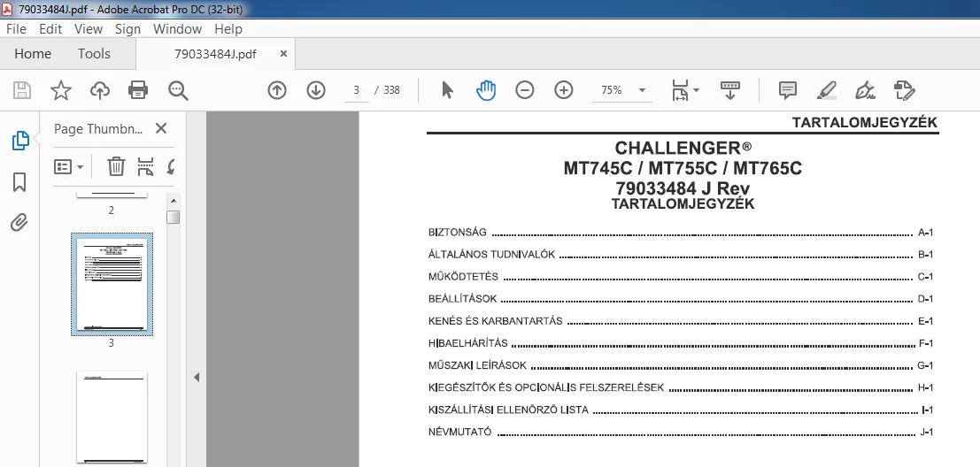The height and width of the screenshot is (467, 980).
Task: Go to next page arrow
Action: coord(316,90)
